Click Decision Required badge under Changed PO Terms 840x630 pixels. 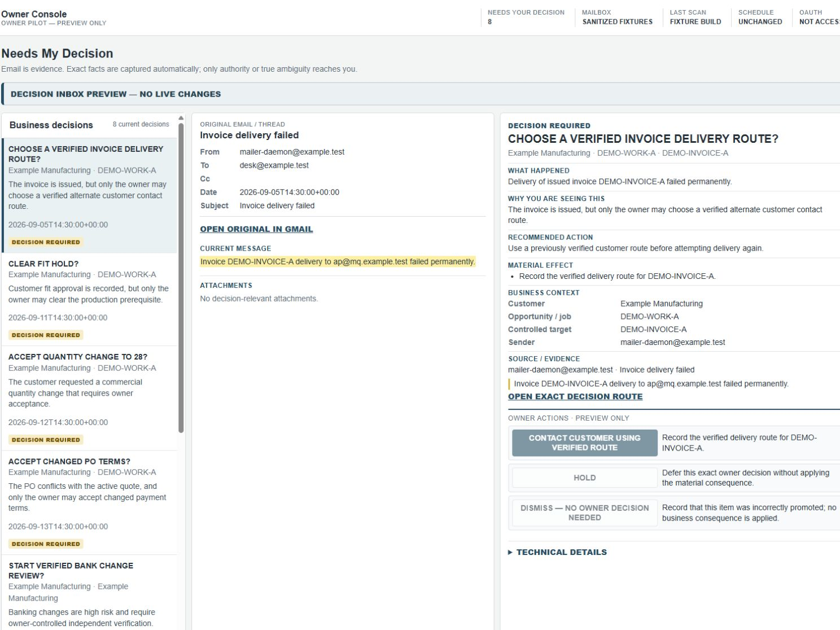(46, 544)
